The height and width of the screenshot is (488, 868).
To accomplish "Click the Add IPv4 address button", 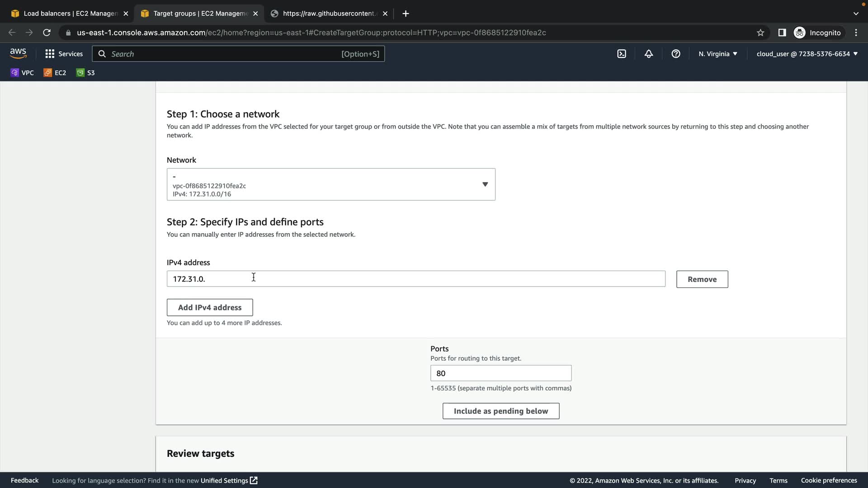I will (209, 307).
